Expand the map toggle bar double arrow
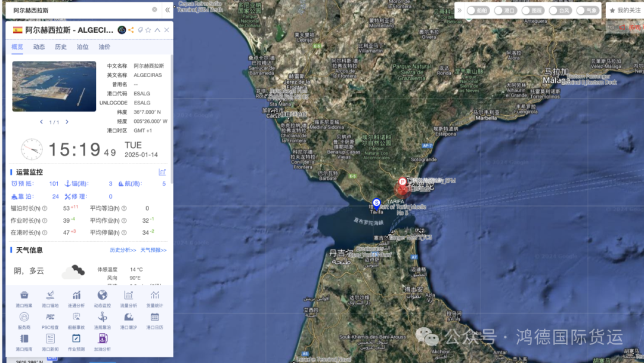This screenshot has height=363, width=644. (460, 11)
